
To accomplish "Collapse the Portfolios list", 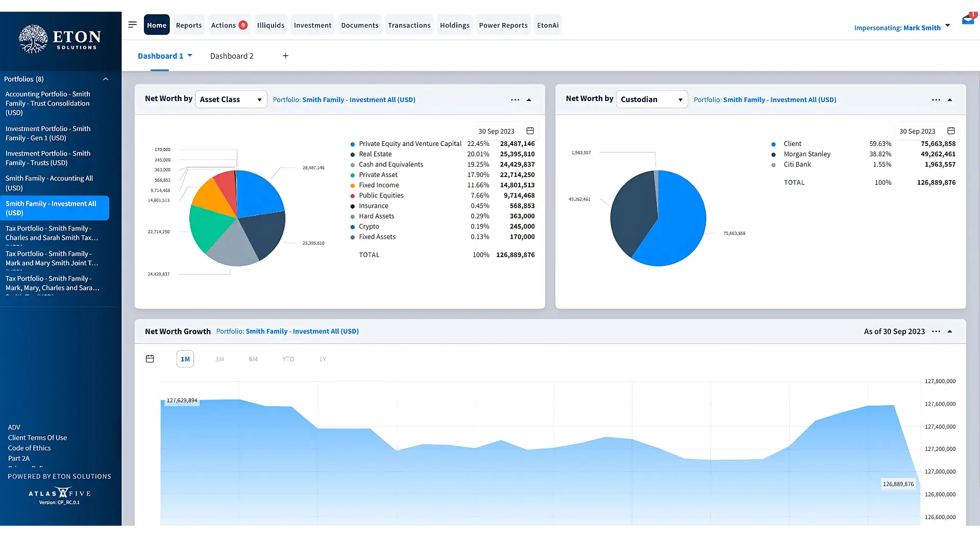I will [106, 79].
